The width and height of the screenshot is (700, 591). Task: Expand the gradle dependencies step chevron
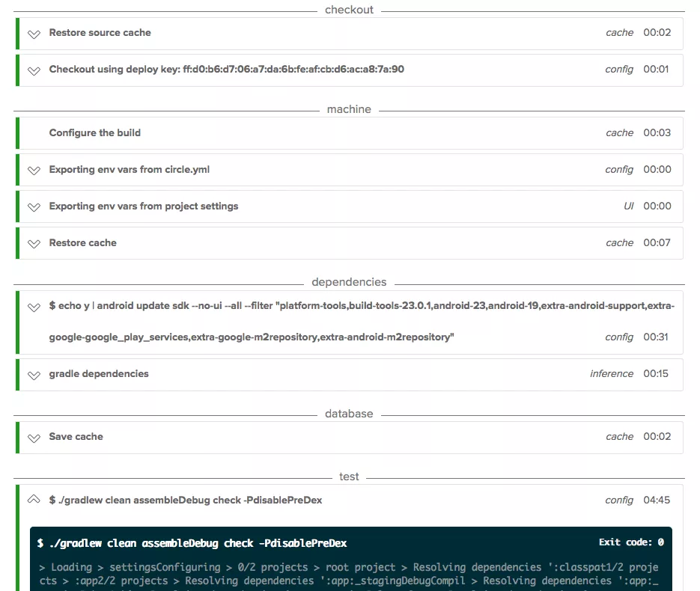point(34,375)
